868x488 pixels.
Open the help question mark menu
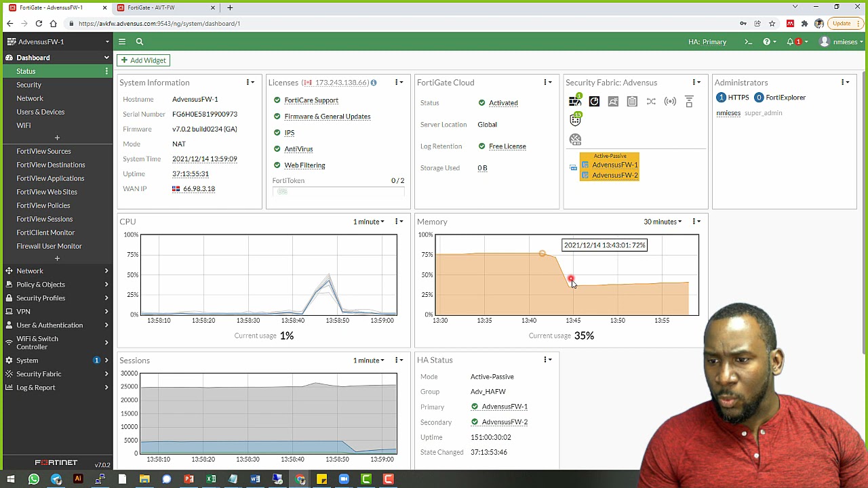[769, 42]
